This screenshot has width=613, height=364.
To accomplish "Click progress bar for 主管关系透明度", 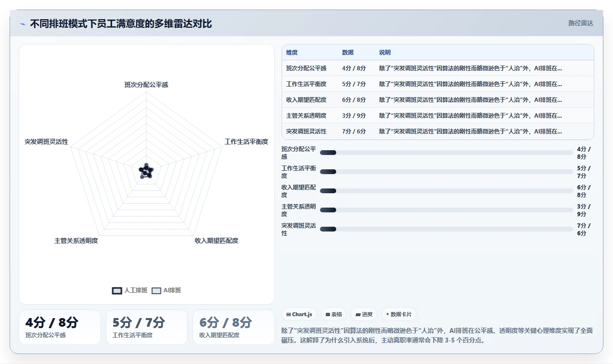I will pos(446,210).
